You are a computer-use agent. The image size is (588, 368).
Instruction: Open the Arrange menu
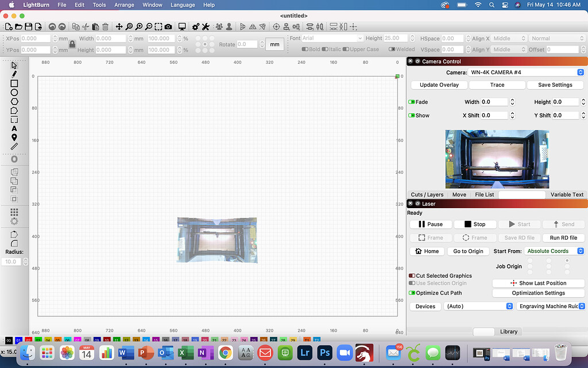(124, 5)
